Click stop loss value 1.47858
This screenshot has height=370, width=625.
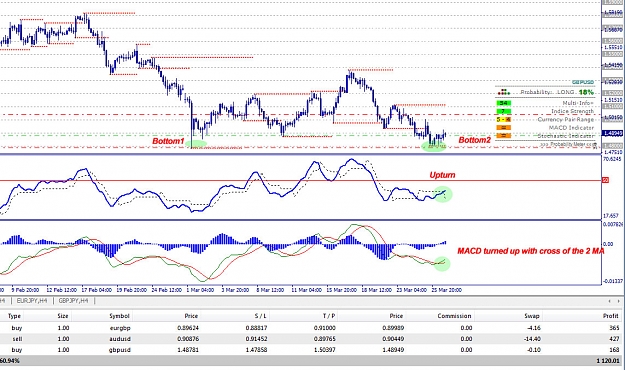256,350
